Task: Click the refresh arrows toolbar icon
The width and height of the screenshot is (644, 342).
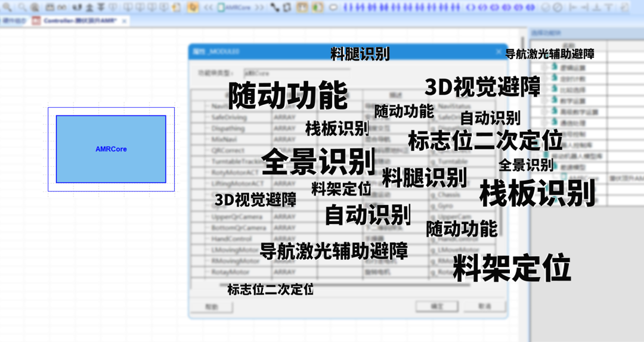Action: click(287, 8)
